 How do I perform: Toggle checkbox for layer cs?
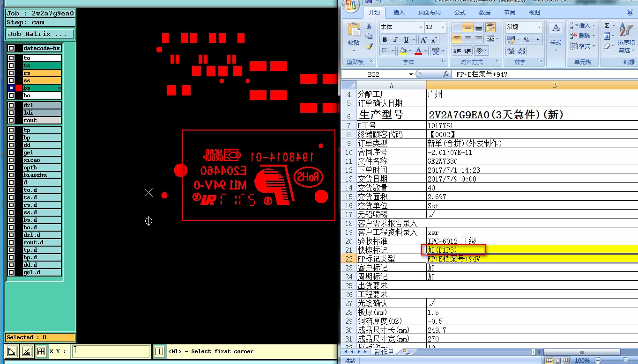pyautogui.click(x=11, y=73)
